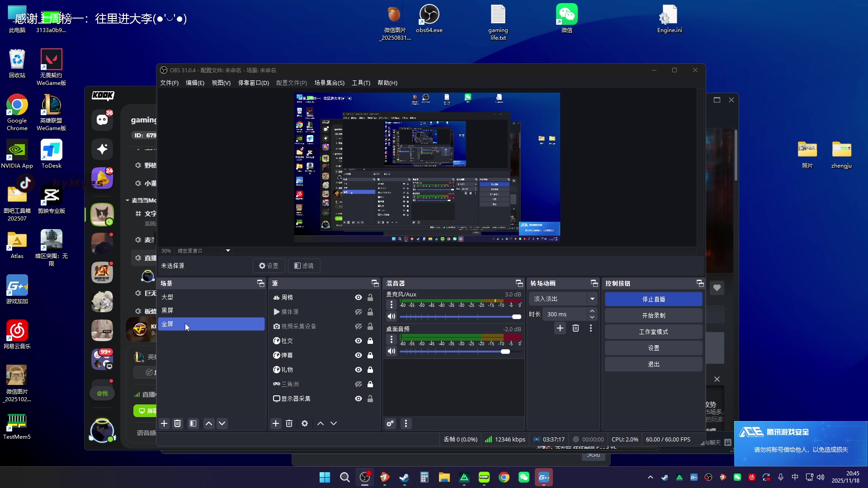Show the 媒体源 source eye icon

pyautogui.click(x=359, y=312)
